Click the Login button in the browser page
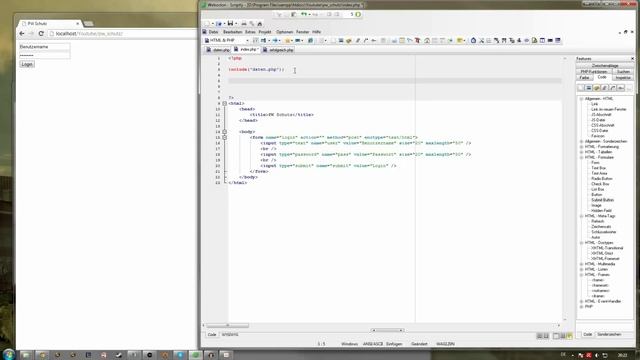Viewport: 640px width, 360px height. pyautogui.click(x=27, y=64)
